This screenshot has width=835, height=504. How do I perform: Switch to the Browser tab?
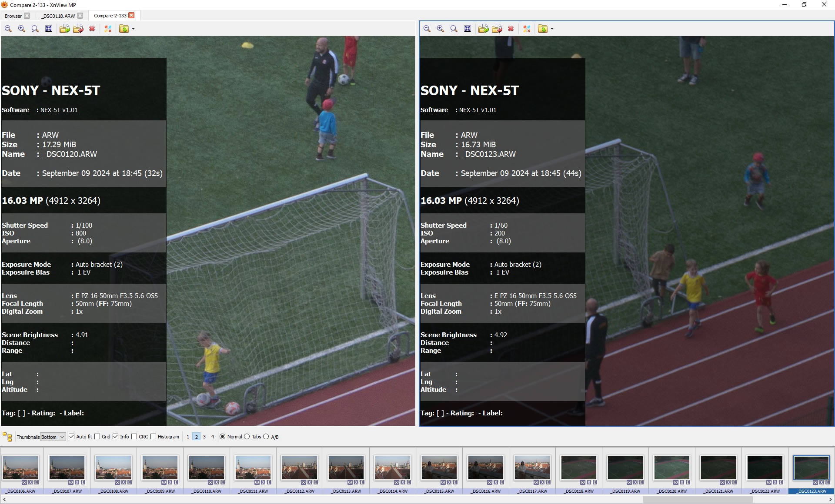(13, 16)
